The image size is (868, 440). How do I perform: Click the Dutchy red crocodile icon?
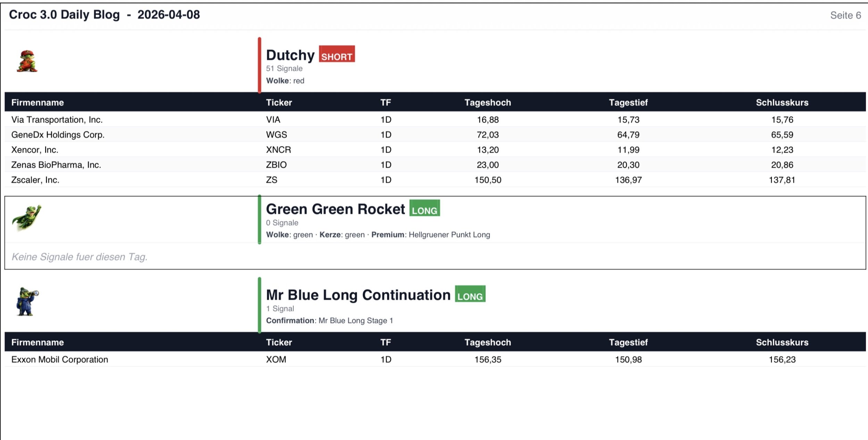(27, 61)
